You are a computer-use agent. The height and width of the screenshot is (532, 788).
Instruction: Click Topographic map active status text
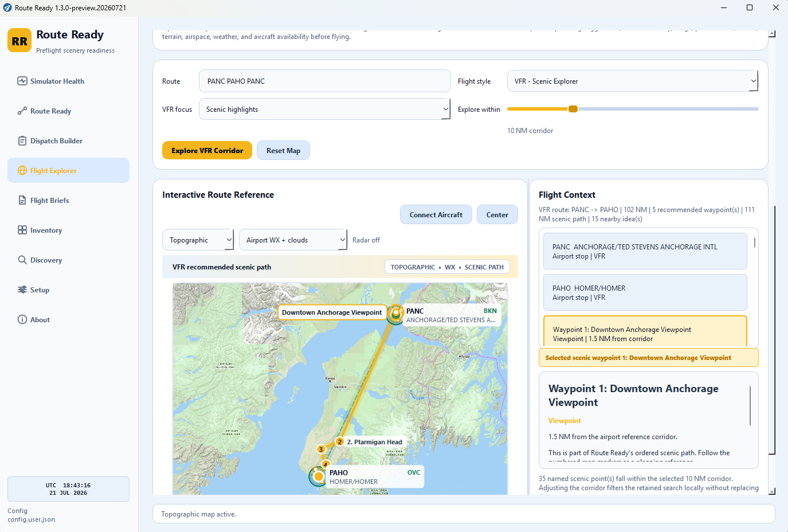point(198,514)
